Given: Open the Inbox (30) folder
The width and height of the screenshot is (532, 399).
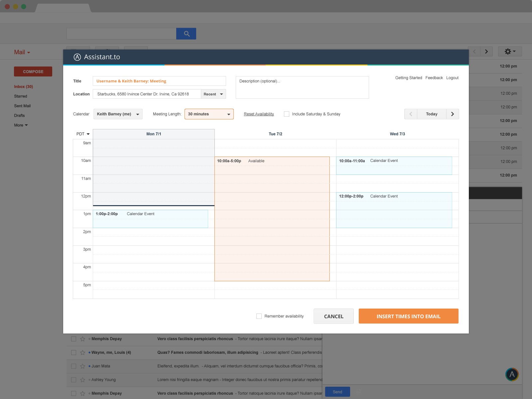Looking at the screenshot, I should tap(23, 87).
